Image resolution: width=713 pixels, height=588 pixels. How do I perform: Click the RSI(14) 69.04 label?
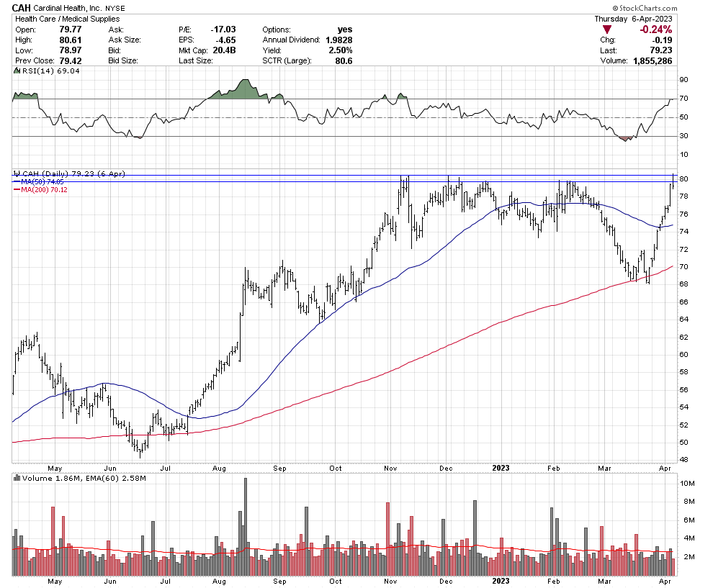point(51,71)
